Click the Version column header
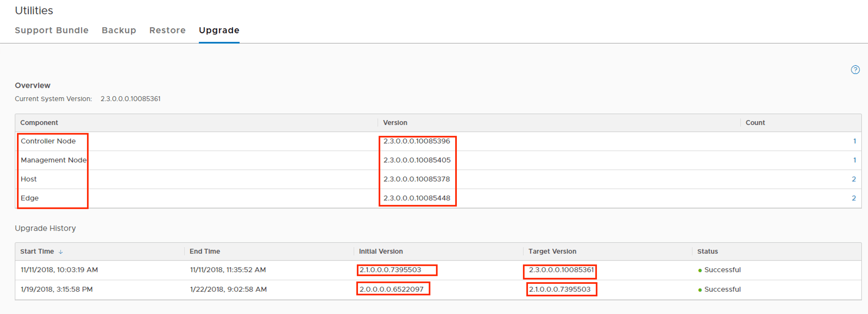This screenshot has height=314, width=868. coord(395,123)
